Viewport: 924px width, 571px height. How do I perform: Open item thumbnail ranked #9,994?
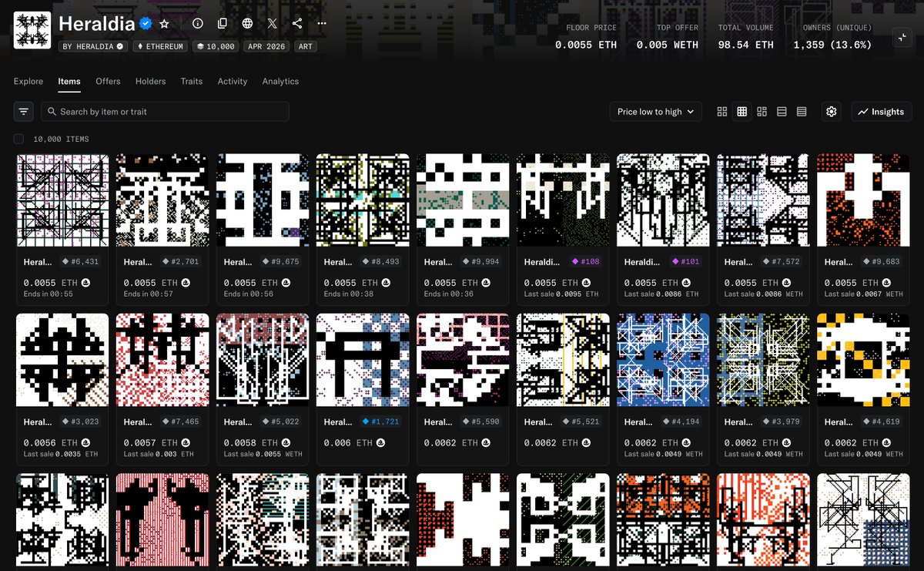tap(463, 200)
